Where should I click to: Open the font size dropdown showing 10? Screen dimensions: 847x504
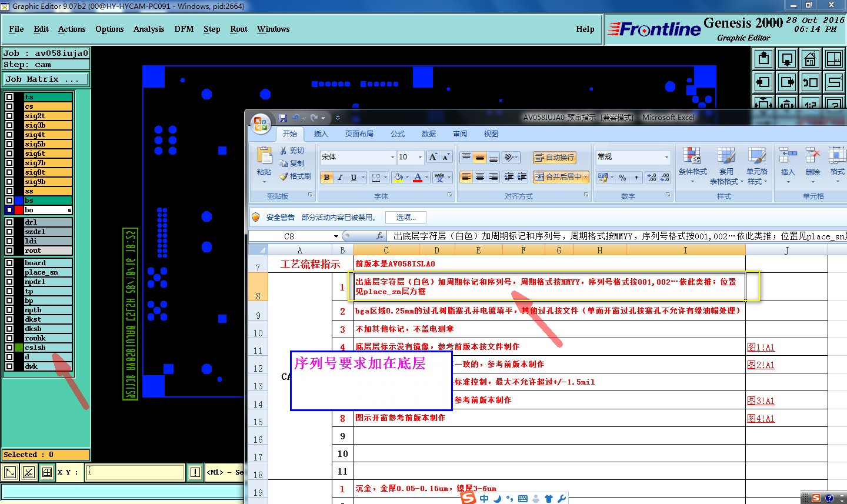coord(420,157)
